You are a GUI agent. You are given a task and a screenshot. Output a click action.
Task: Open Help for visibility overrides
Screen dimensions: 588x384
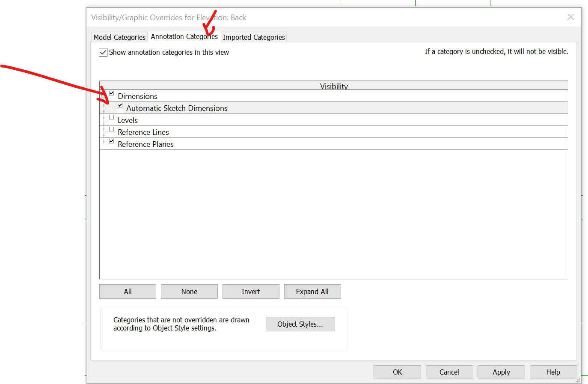click(553, 372)
